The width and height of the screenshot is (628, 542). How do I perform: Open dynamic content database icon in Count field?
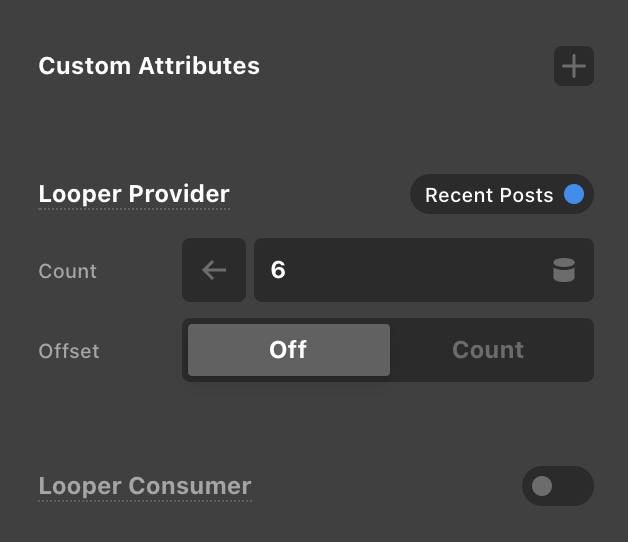pyautogui.click(x=564, y=270)
